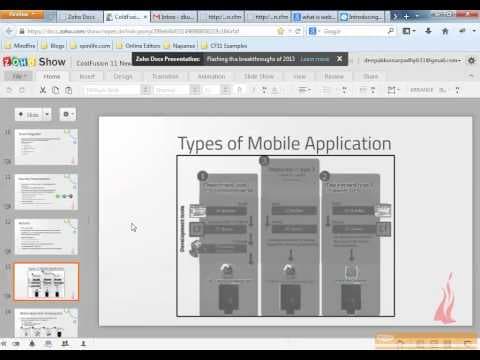Viewport: 480px width, 360px height.
Task: Open the search engine selector dropdown
Action: (x=314, y=31)
